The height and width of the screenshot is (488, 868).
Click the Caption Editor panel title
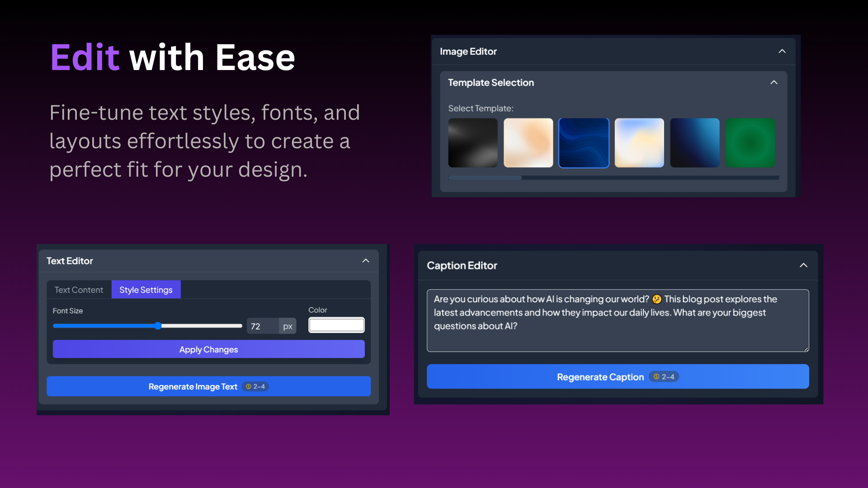tap(462, 266)
